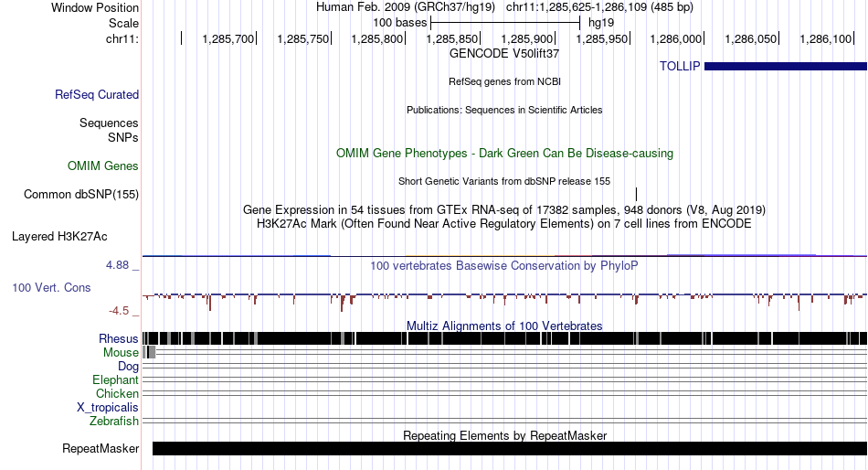Click the Mouse alignment label
The width and height of the screenshot is (868, 470).
(121, 353)
